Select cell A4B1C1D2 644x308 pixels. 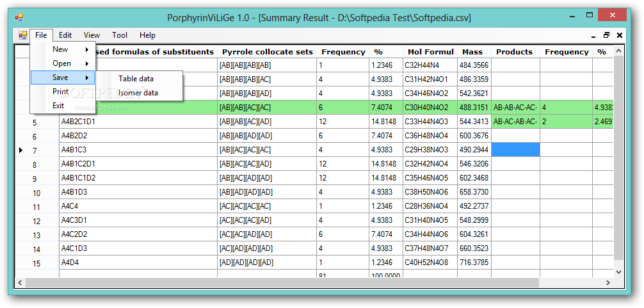click(138, 178)
